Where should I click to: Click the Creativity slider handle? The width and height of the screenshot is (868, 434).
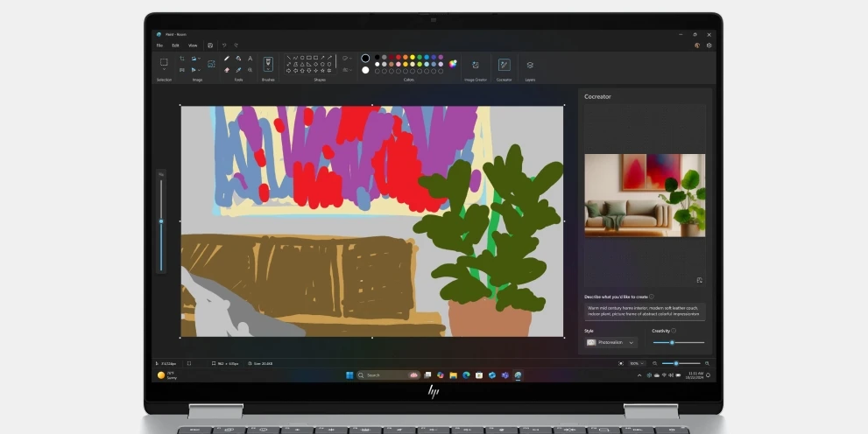click(x=672, y=342)
